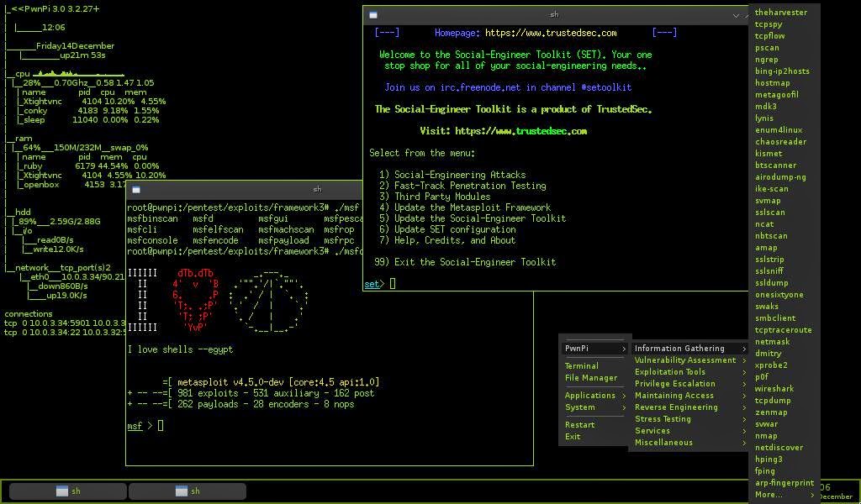Expand the More... tools submenu
The image size is (861, 504).
tap(784, 494)
